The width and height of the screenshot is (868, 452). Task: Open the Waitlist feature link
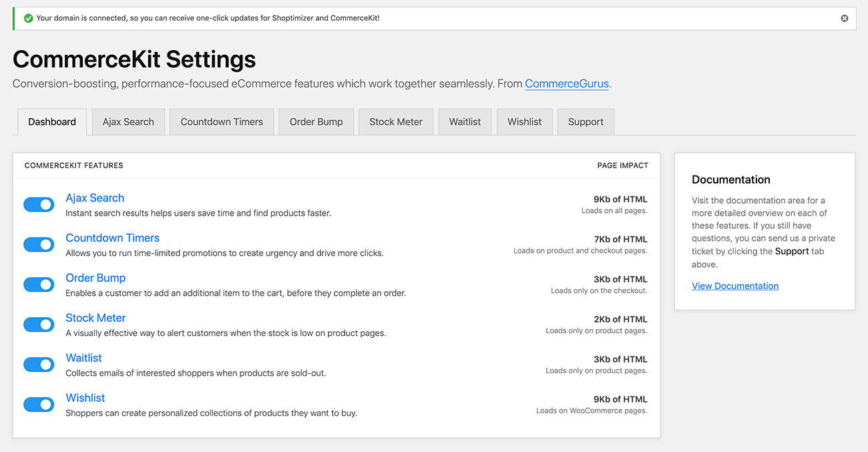[x=83, y=358]
